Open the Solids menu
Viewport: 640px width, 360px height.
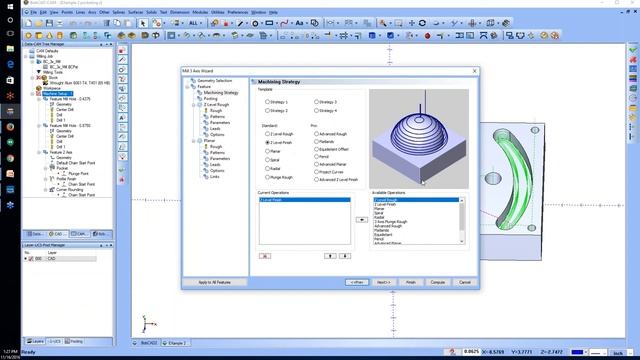(151, 12)
